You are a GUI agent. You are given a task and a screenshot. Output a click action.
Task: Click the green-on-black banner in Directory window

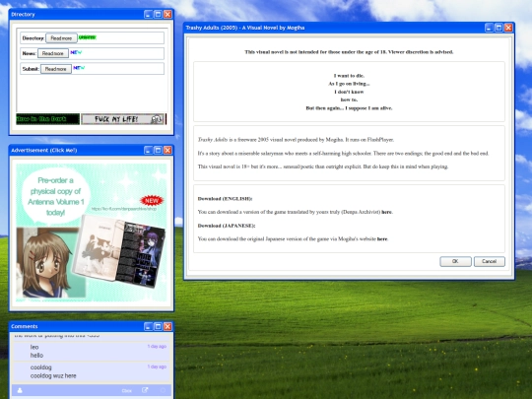click(x=48, y=119)
